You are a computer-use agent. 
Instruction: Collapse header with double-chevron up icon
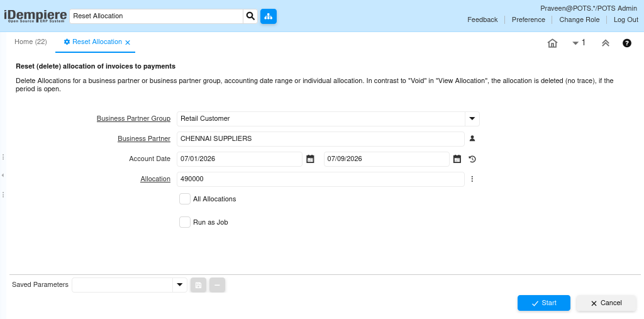click(606, 43)
